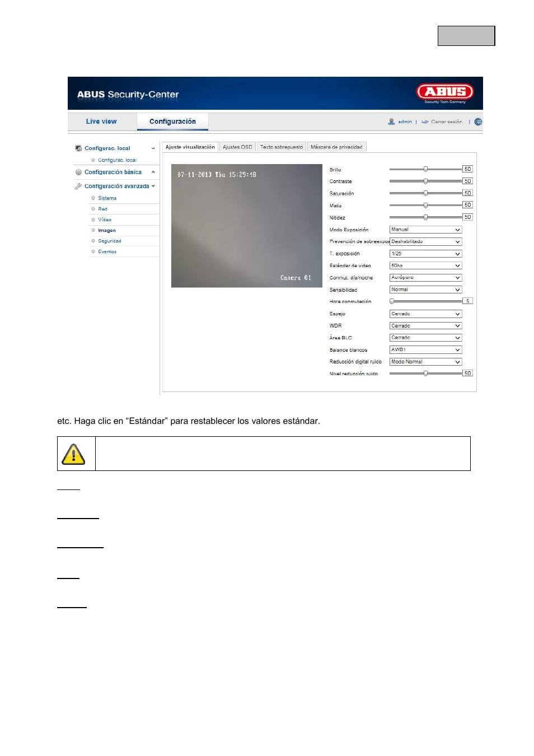Click the admin username link
534x756 pixels.
[x=405, y=122]
